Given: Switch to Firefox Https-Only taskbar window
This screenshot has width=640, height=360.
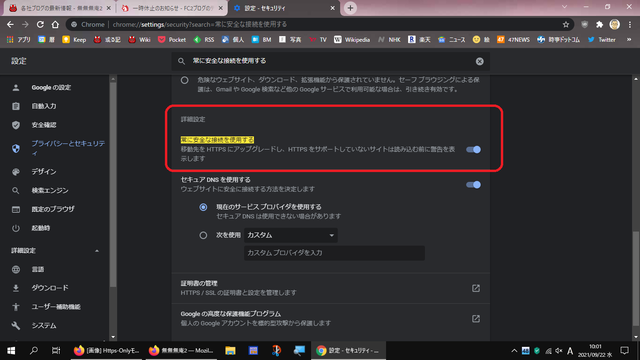Looking at the screenshot, I should coord(107,351).
